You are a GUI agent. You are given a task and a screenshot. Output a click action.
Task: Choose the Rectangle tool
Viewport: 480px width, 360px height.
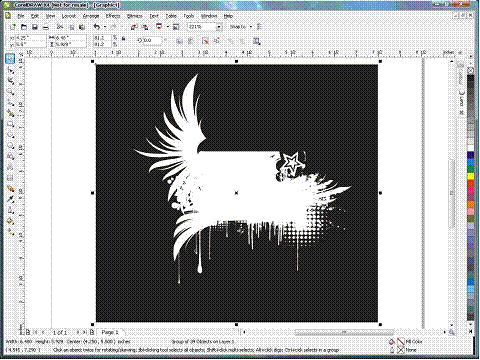pos(10,124)
